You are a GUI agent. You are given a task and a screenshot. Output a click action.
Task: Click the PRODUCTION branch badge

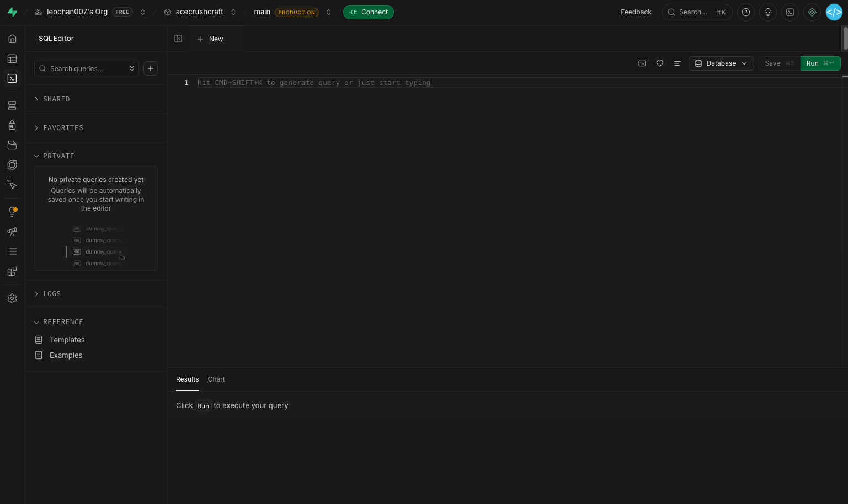(297, 12)
